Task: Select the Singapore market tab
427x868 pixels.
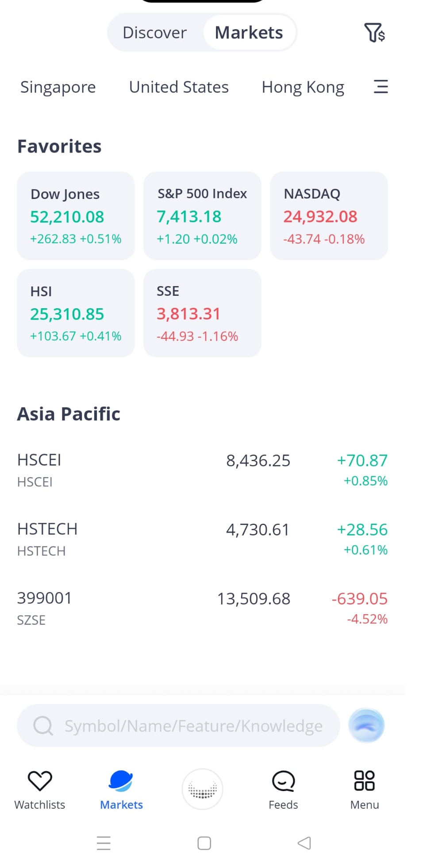Action: tap(58, 87)
